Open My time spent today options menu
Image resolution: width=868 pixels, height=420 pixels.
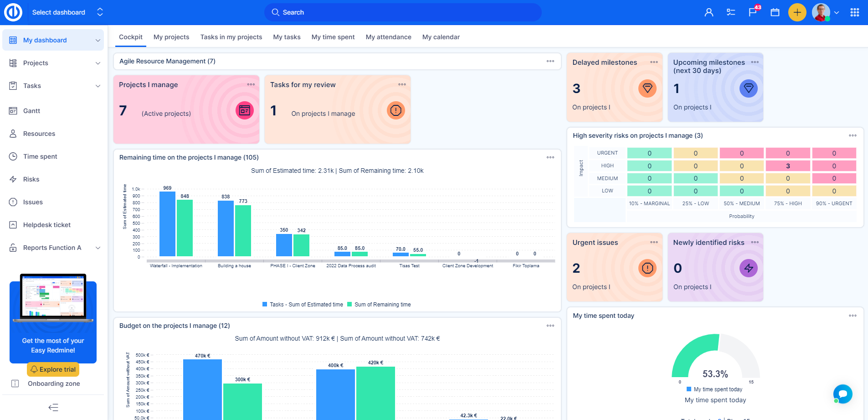[853, 316]
